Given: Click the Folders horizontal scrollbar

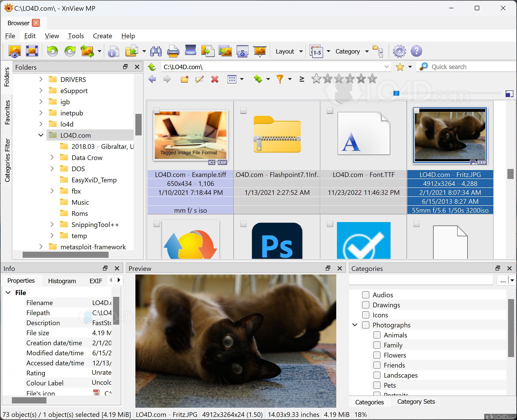Looking at the screenshot, I should (65, 254).
